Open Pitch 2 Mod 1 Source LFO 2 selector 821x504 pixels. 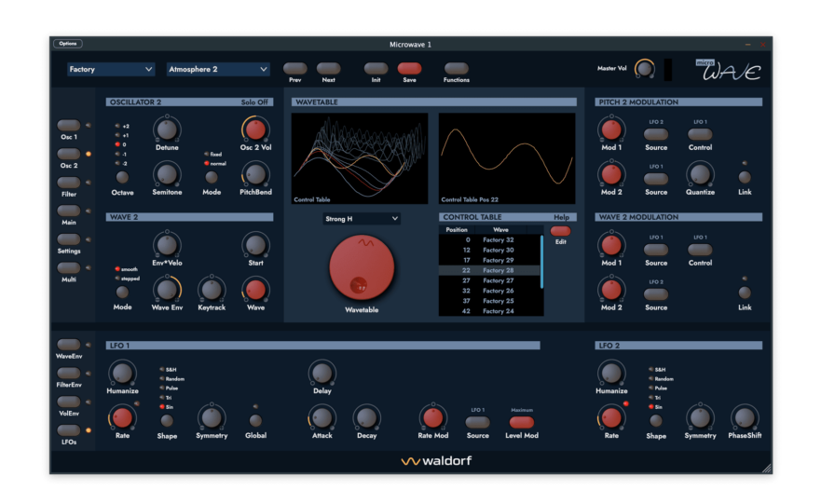(x=655, y=134)
